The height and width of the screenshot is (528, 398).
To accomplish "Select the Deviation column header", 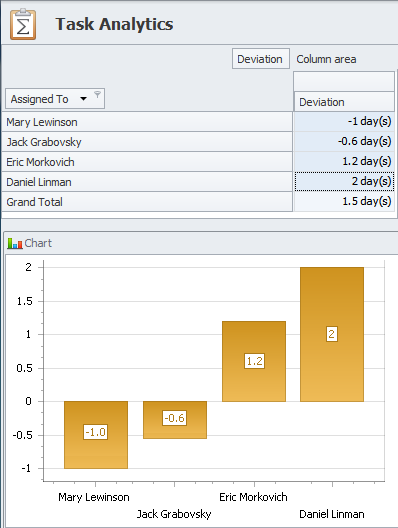I will pos(344,102).
